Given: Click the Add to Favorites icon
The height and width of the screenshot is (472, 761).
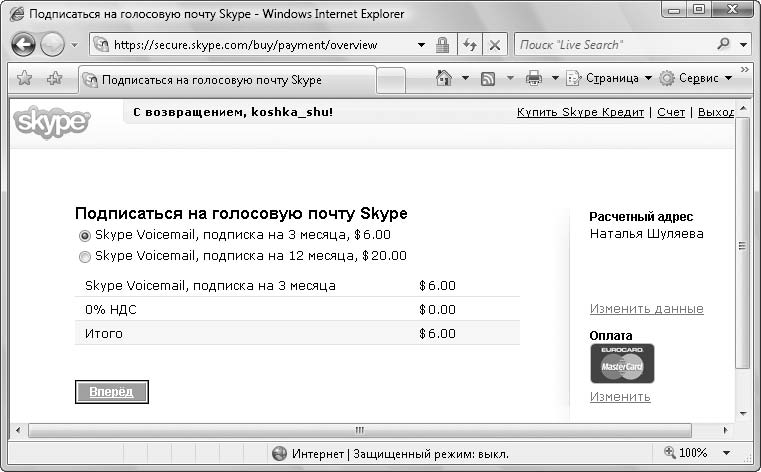Looking at the screenshot, I should coord(54,78).
